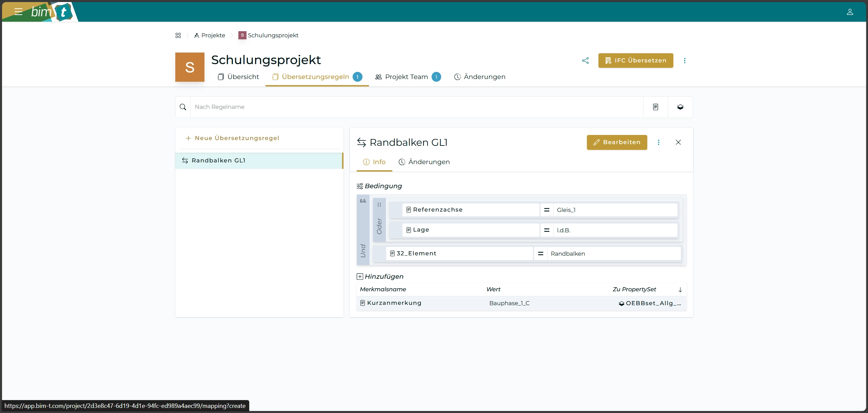This screenshot has height=413, width=868.
Task: Click the IFC Übersetzen button
Action: (x=635, y=60)
